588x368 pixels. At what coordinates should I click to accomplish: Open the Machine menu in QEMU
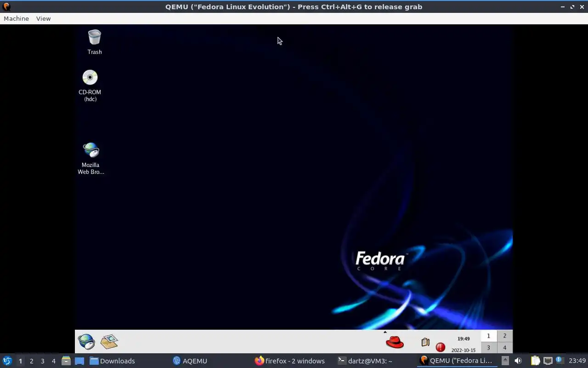click(16, 18)
